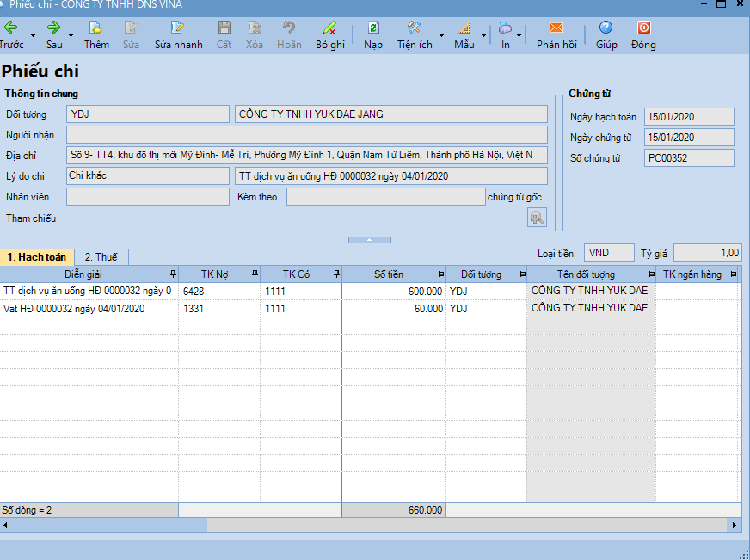The height and width of the screenshot is (560, 750).
Task: Click the Nạp reload icon
Action: point(373,34)
